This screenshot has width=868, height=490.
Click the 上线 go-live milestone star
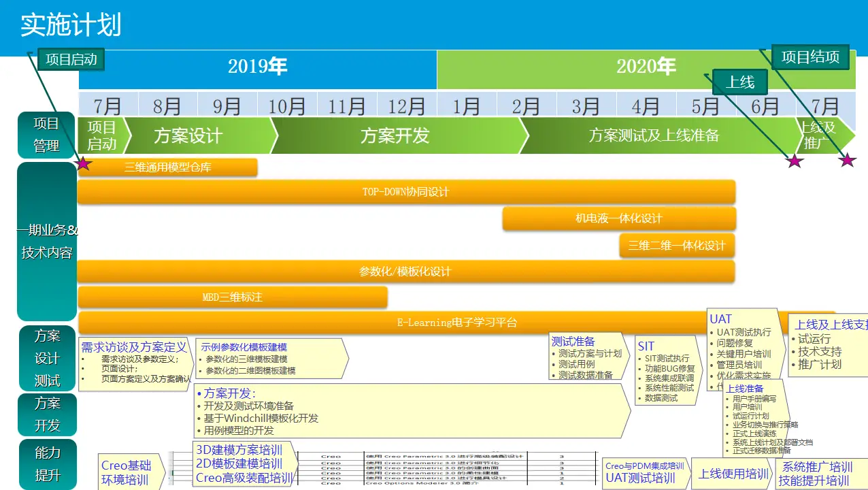[x=795, y=161]
